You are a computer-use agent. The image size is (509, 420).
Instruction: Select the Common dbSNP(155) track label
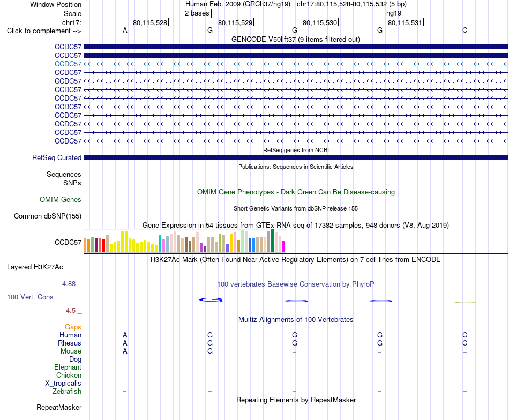pos(48,216)
